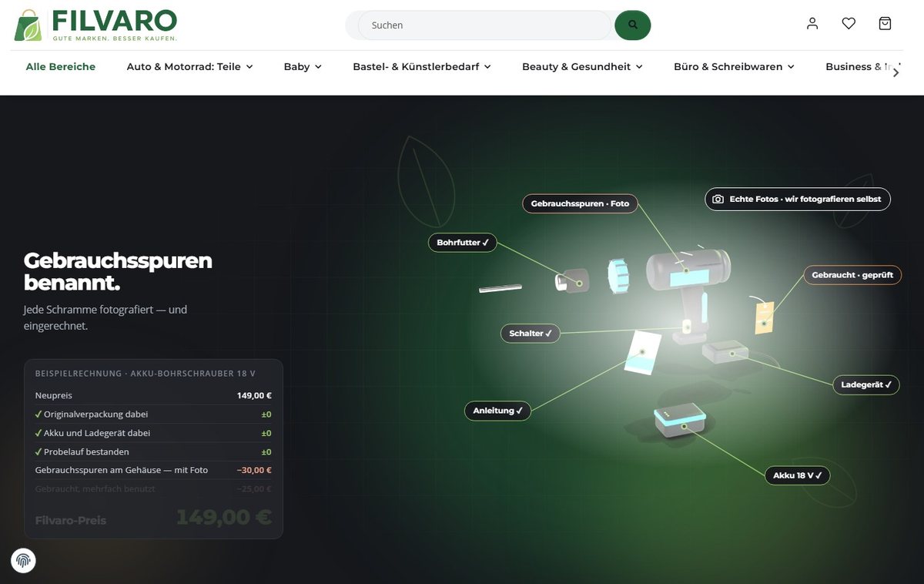Click the −30,00 € discount value
This screenshot has height=584, width=924.
pos(254,470)
